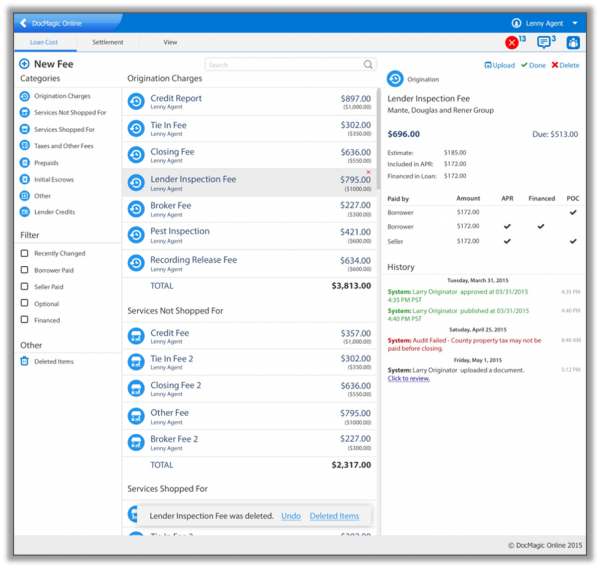This screenshot has width=600, height=568.
Task: Enable the Recently Changed filter checkbox
Action: click(25, 253)
